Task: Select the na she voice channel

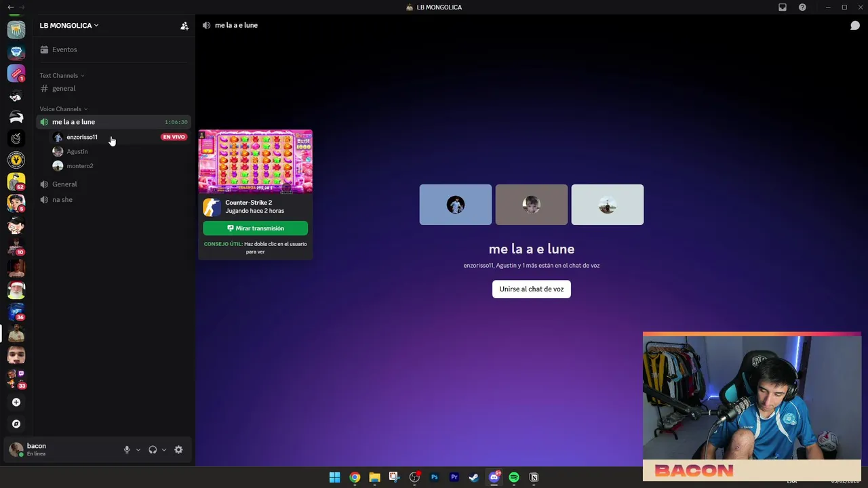Action: [x=113, y=200]
